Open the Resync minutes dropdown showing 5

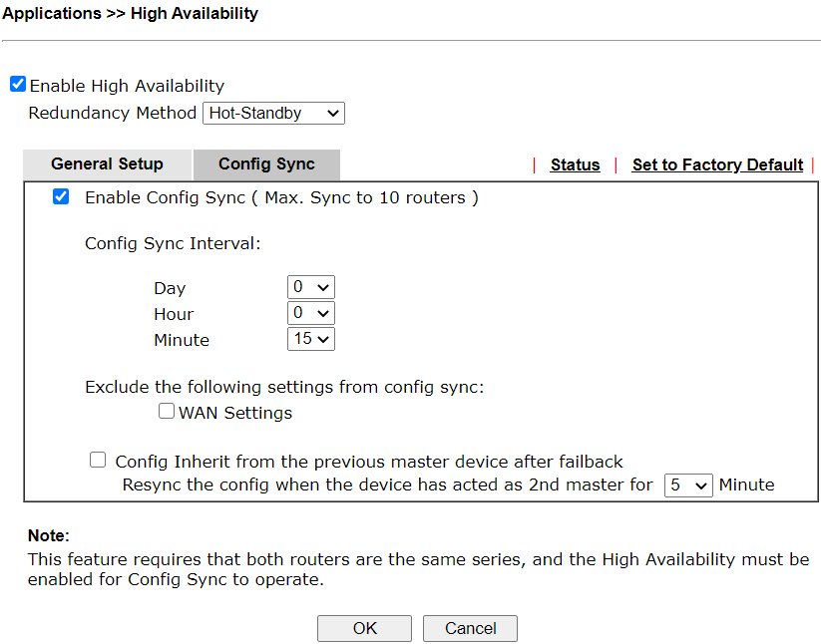pos(688,485)
